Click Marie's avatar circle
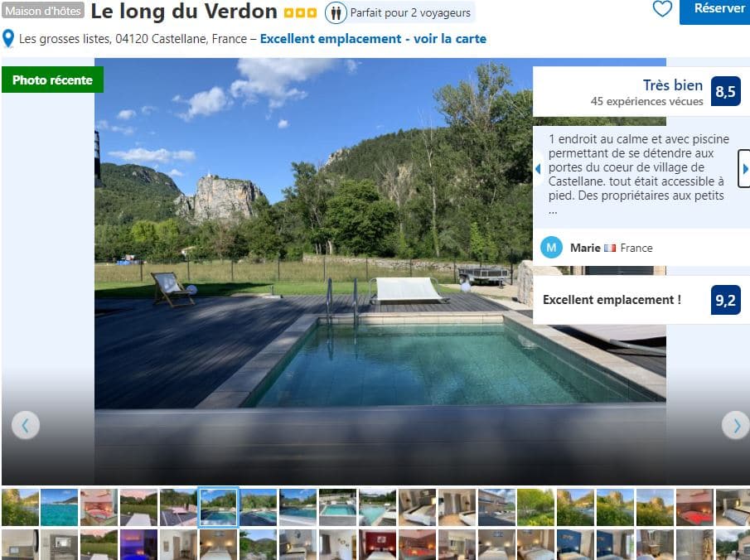 (551, 248)
